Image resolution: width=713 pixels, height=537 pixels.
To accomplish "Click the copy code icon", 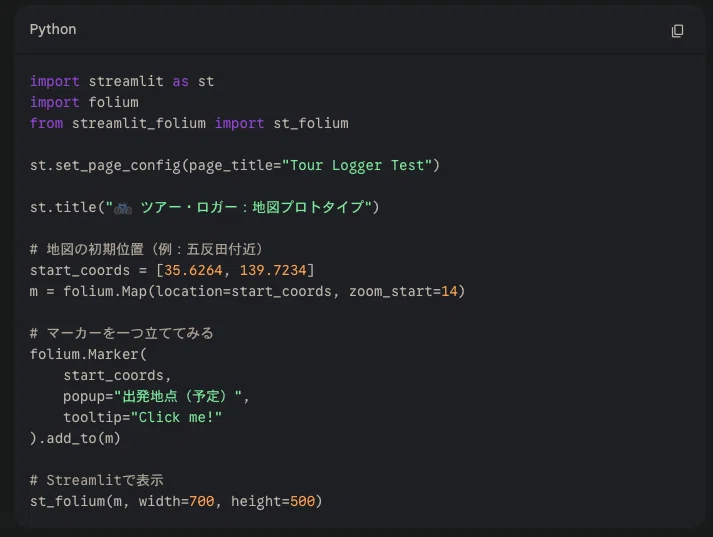I will coord(677,30).
